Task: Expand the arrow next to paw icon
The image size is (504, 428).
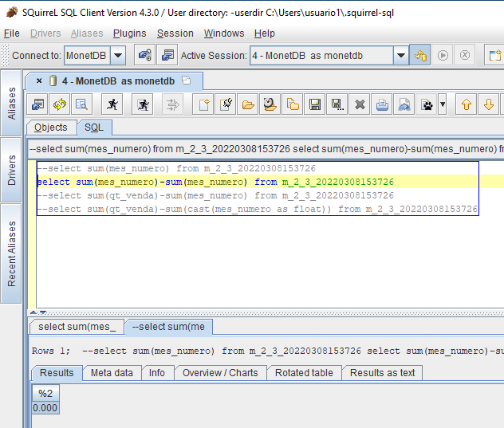Action: [443, 104]
